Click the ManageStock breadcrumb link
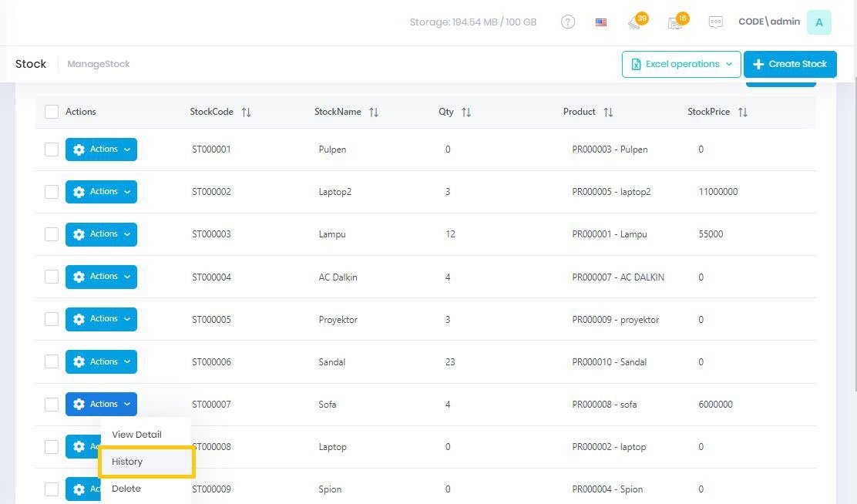Screen dimensions: 857x504 (99, 64)
